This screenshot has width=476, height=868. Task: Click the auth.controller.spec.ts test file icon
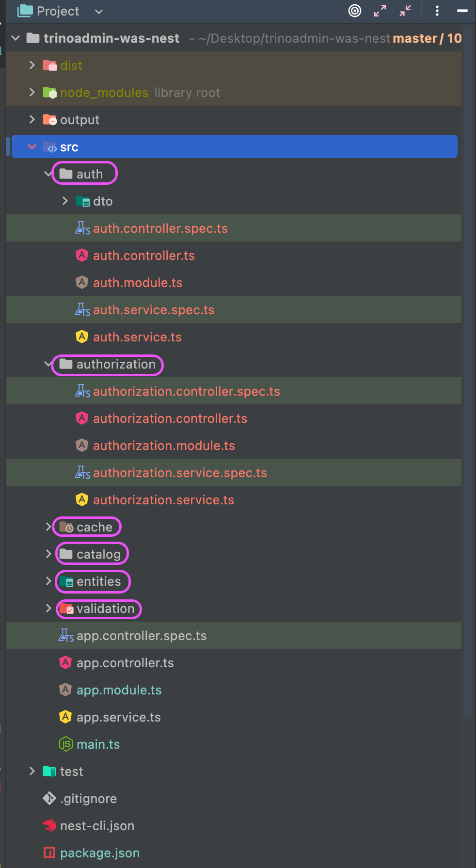tap(82, 228)
